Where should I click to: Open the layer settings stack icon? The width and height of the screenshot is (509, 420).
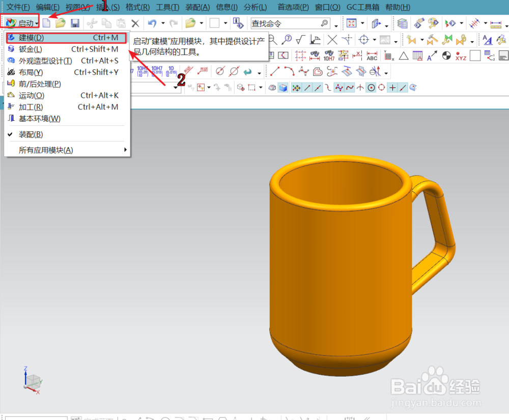click(402, 23)
